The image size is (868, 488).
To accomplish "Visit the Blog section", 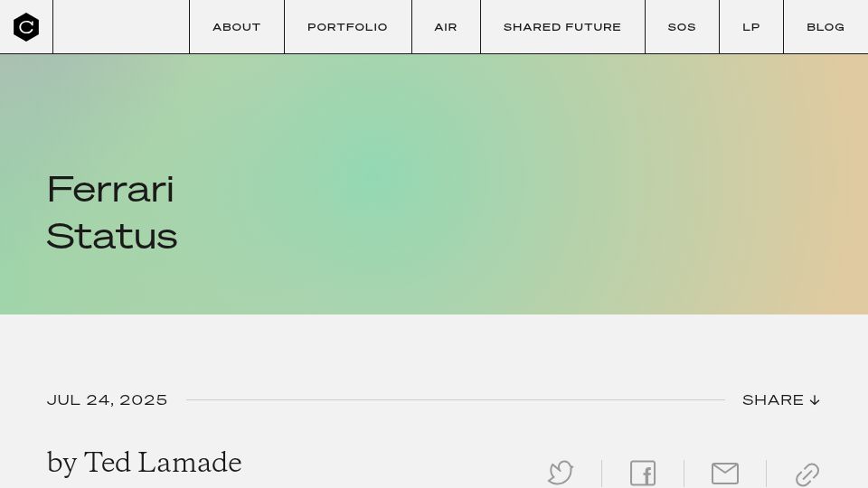I will 826,27.
